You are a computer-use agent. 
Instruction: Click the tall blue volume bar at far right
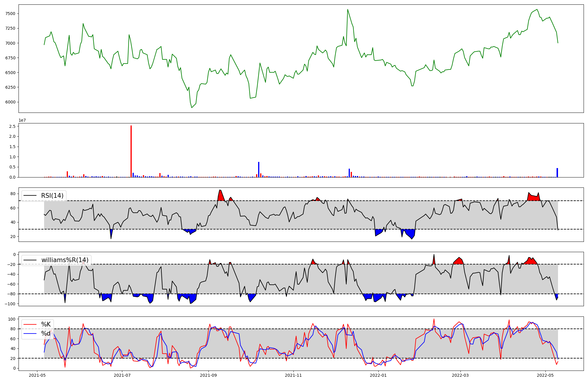coord(557,173)
